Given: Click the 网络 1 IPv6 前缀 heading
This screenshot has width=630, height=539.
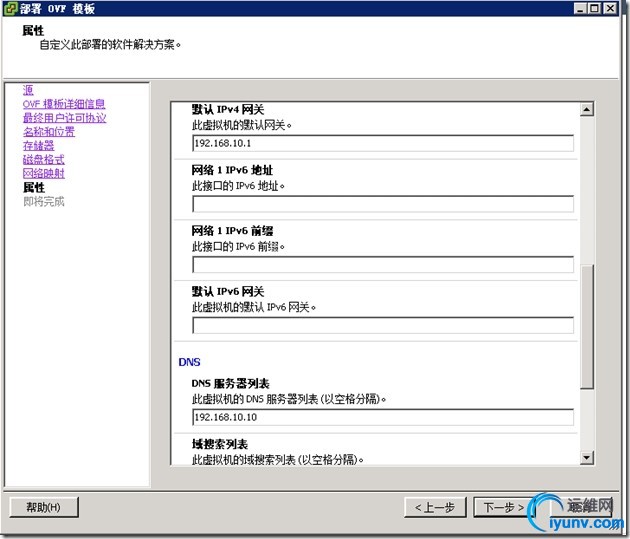Looking at the screenshot, I should tap(232, 231).
